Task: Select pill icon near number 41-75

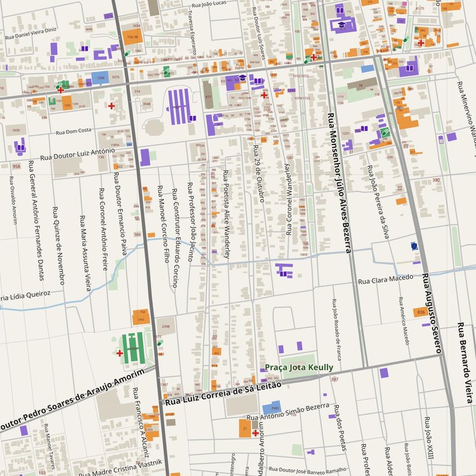Action: [406, 39]
